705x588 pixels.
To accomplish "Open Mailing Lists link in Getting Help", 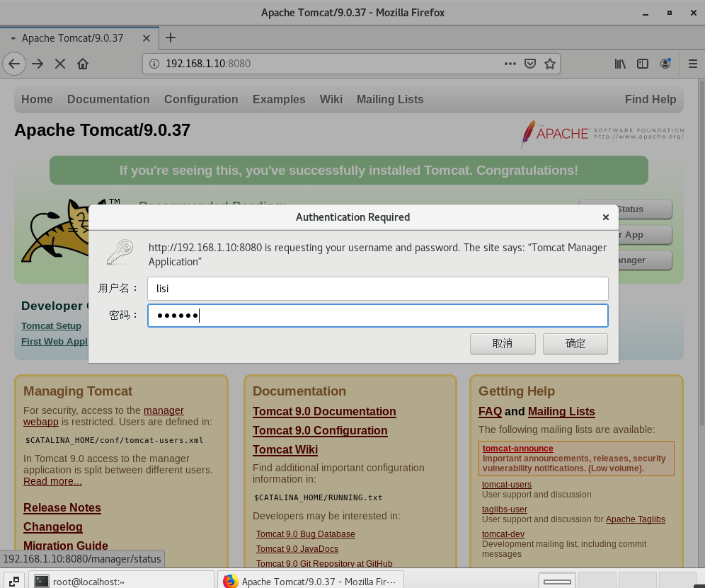I will pyautogui.click(x=561, y=411).
